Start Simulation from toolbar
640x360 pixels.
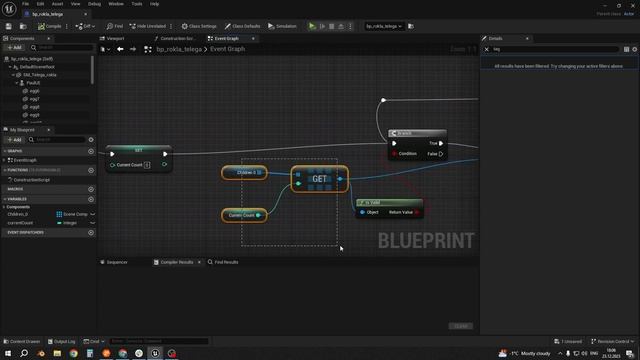coord(282,26)
